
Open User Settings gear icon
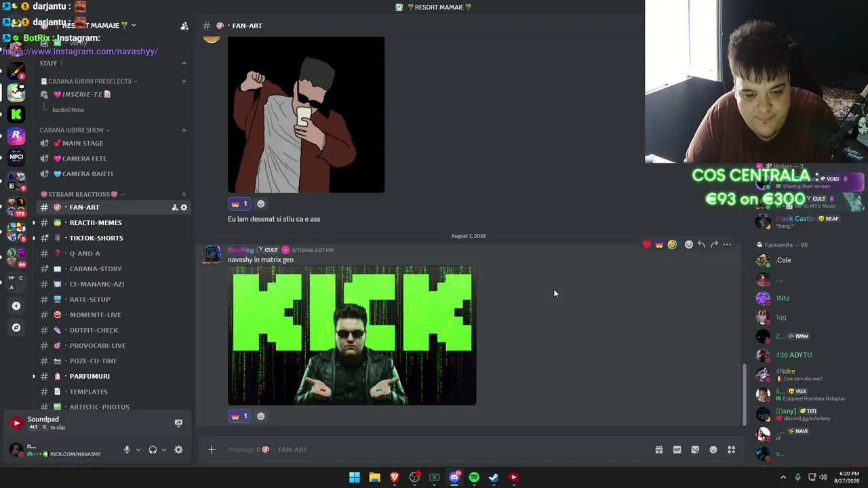coord(178,449)
